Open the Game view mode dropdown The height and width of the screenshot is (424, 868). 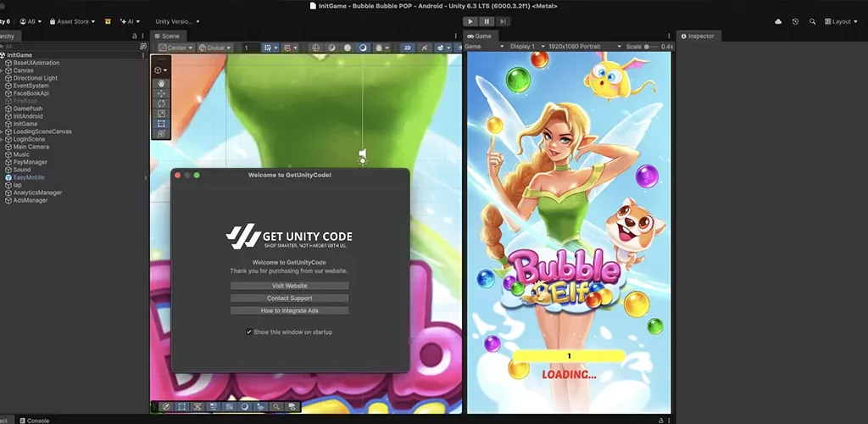(484, 47)
